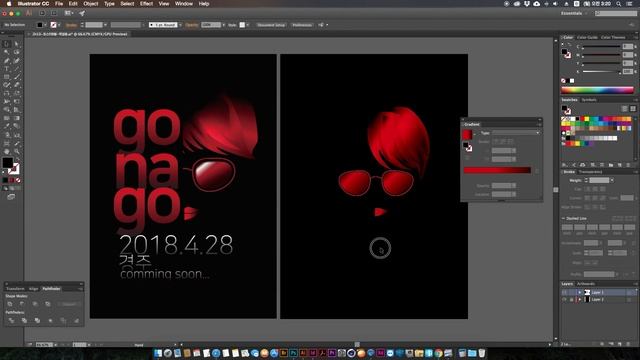
Task: Select the Artboard tool
Action: (7, 143)
